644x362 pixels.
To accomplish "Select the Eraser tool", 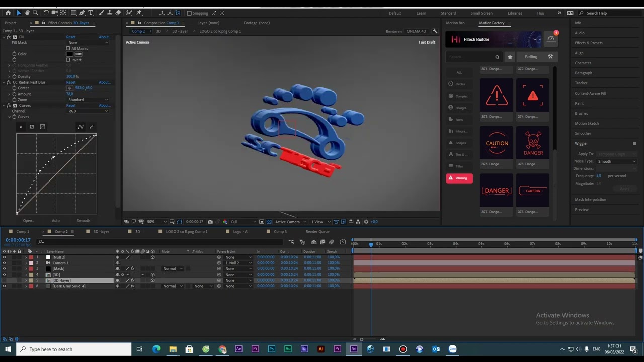I will pyautogui.click(x=118, y=13).
